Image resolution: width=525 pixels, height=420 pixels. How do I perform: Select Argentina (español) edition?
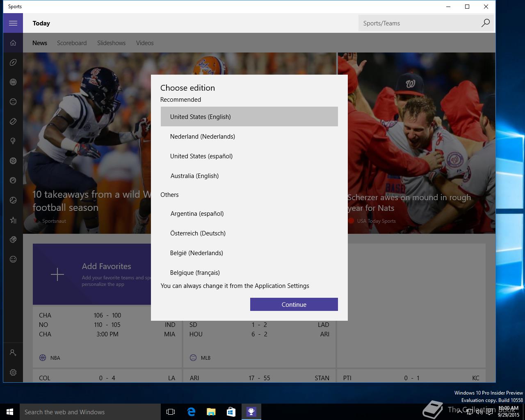(x=249, y=213)
